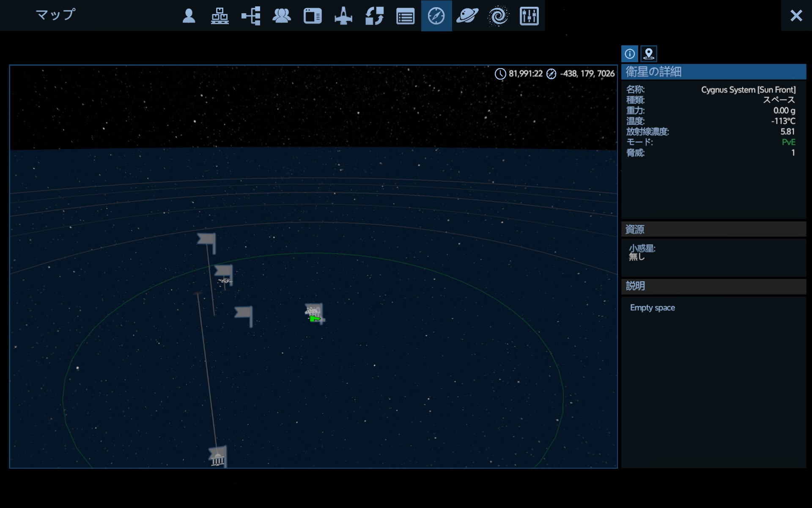Open the ringed planet solar system map
Image resolution: width=812 pixels, height=508 pixels.
tap(467, 16)
